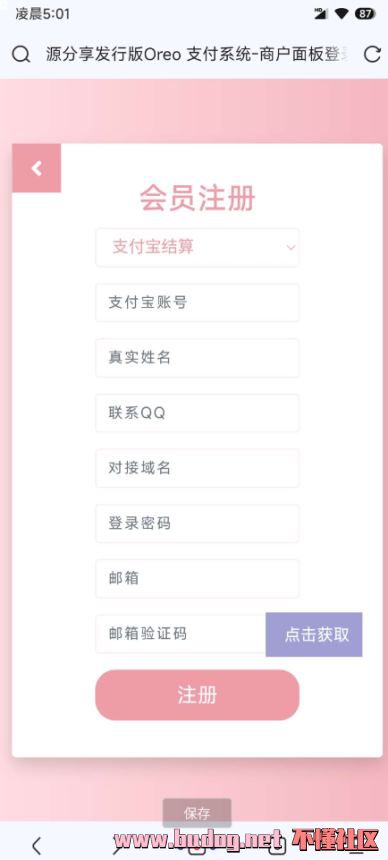Select the 登录密码 password field

click(x=197, y=523)
